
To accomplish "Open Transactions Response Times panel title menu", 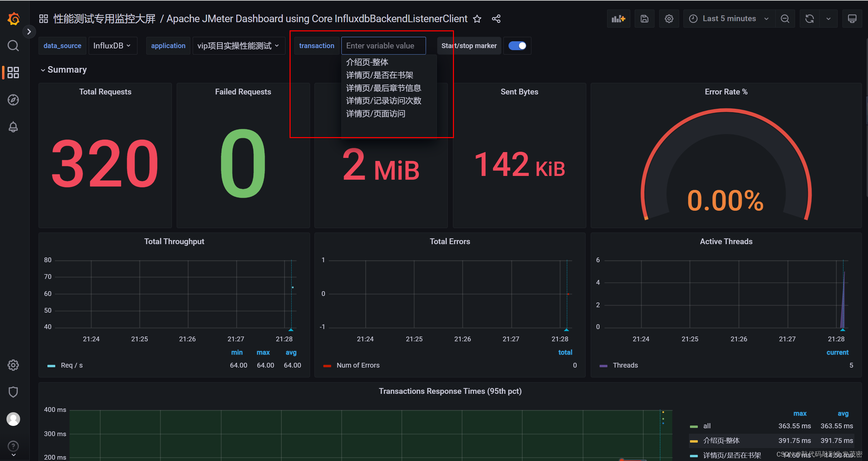I will click(450, 391).
